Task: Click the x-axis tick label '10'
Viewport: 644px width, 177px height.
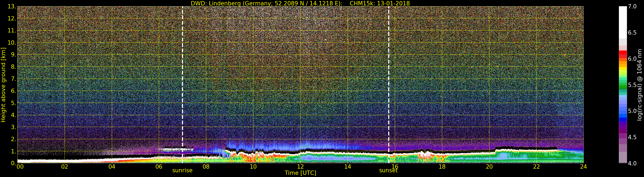Action: point(253,167)
